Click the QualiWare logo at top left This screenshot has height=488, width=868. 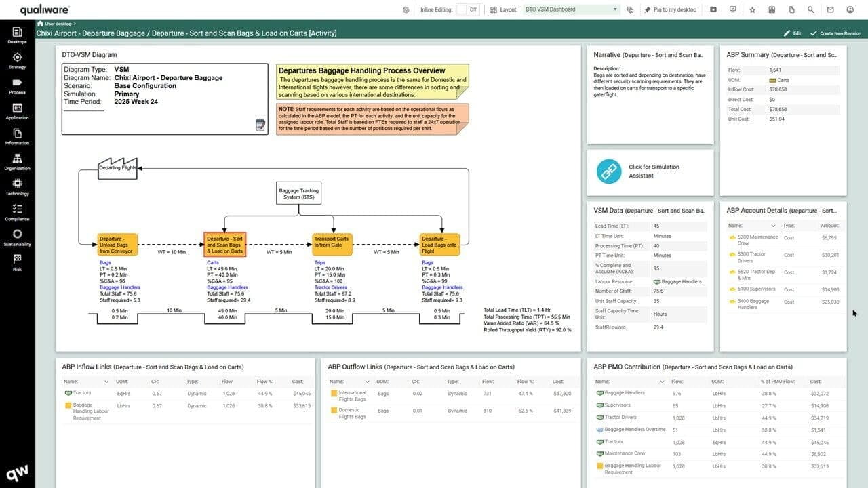tap(45, 10)
